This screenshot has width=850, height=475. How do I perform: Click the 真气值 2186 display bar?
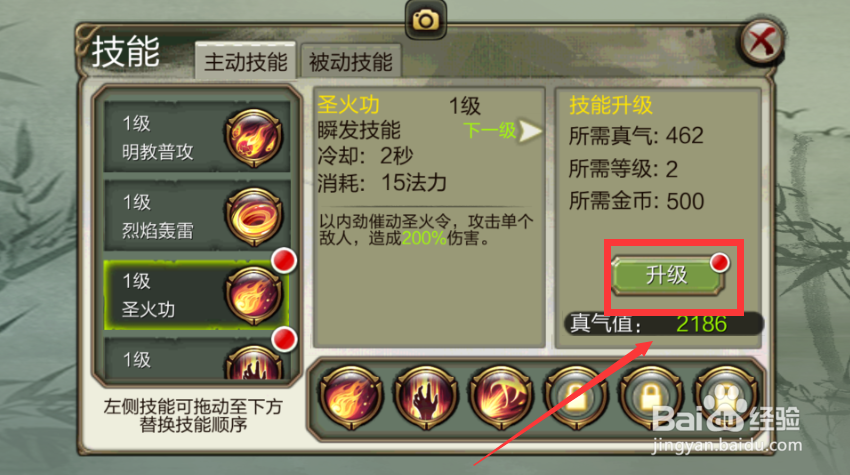tap(664, 324)
